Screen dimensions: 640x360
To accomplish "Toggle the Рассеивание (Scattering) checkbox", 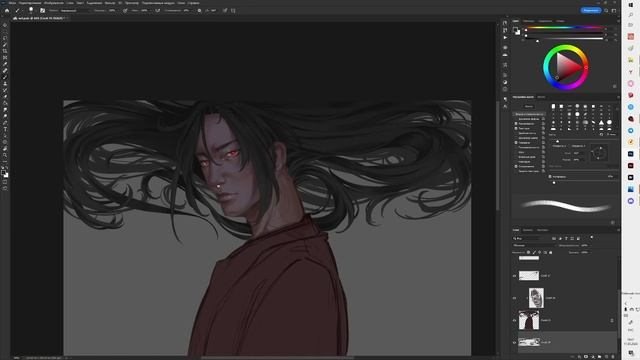I will tap(516, 124).
